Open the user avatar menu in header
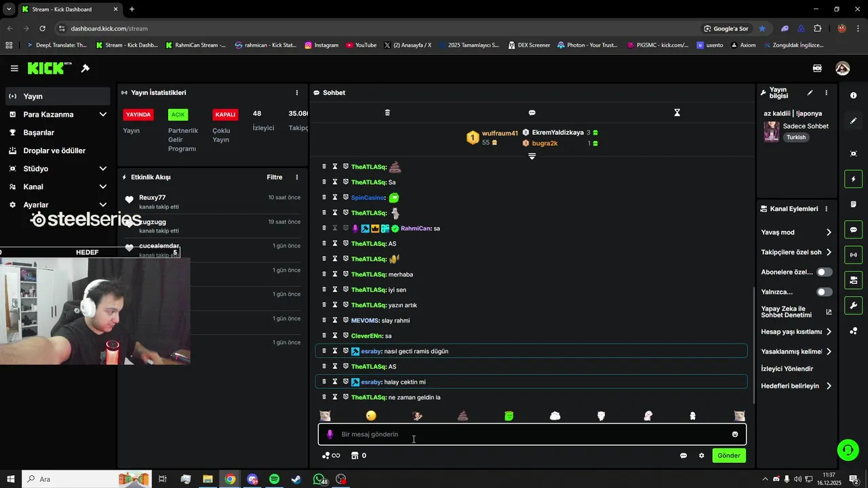The width and height of the screenshot is (868, 488). click(842, 68)
